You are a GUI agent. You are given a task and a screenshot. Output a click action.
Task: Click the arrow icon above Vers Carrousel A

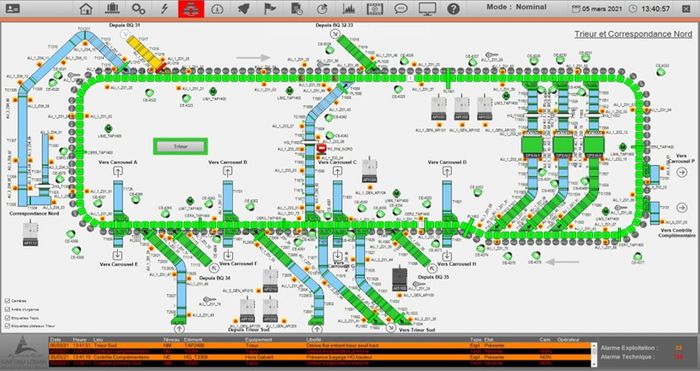coord(118,171)
